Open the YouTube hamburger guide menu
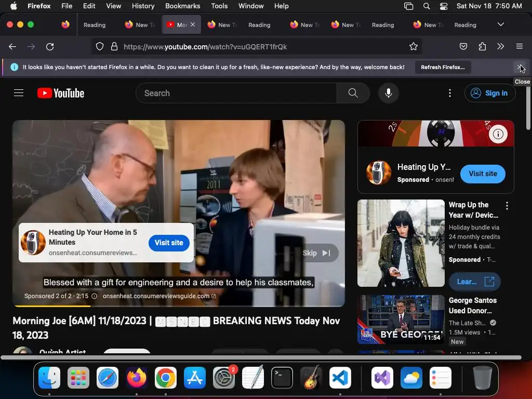This screenshot has height=399, width=532. coord(19,93)
